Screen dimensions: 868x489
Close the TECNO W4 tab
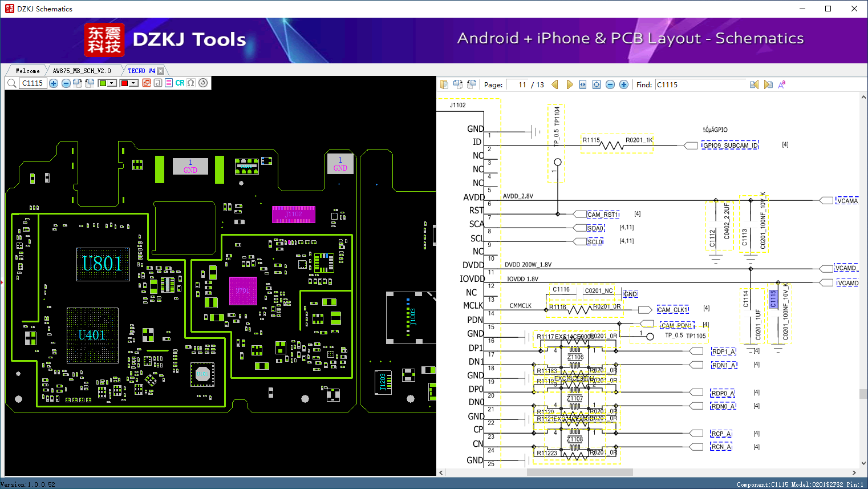pyautogui.click(x=161, y=71)
